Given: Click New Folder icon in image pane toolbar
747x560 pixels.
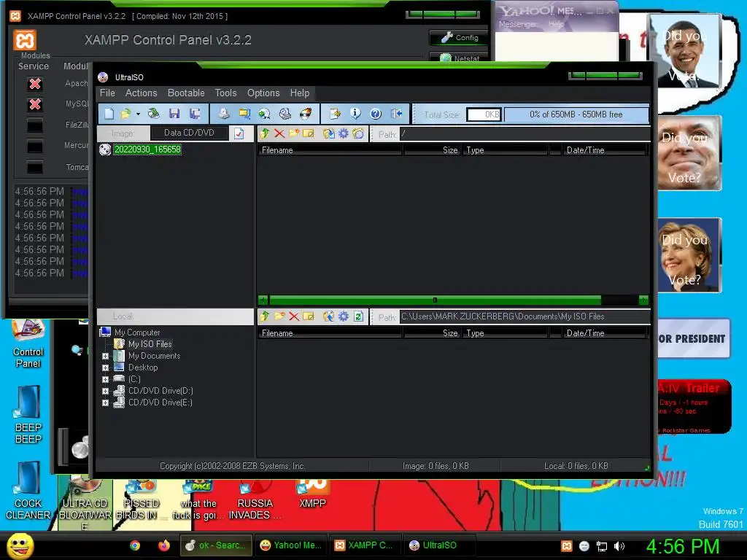Looking at the screenshot, I should 294,134.
